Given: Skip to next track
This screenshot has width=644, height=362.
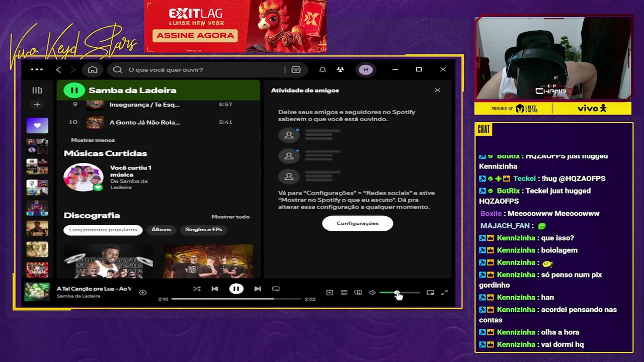Looking at the screenshot, I should click(x=258, y=289).
